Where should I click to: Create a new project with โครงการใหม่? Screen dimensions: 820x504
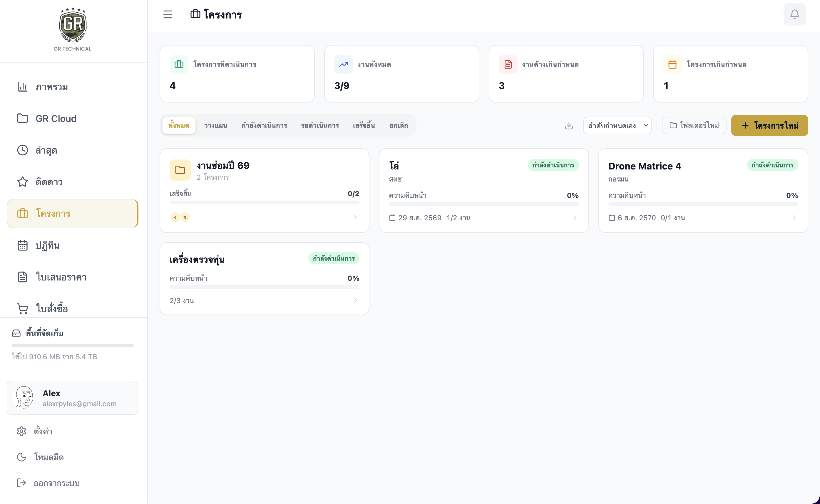click(769, 125)
